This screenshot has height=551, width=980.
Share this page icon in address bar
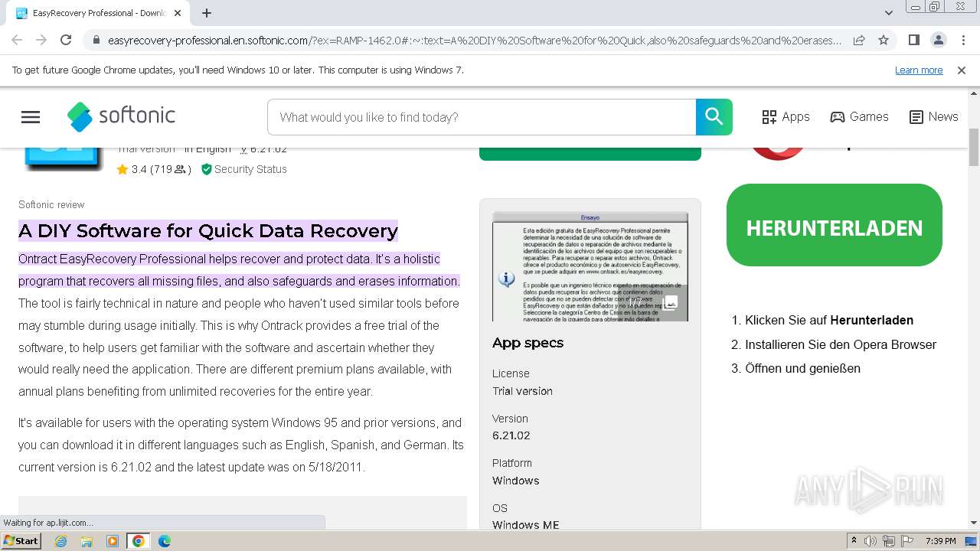pyautogui.click(x=859, y=40)
